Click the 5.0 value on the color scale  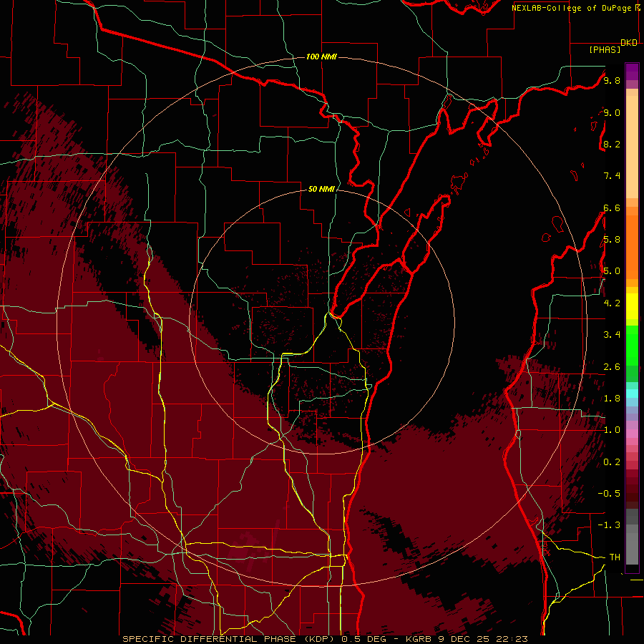point(612,271)
